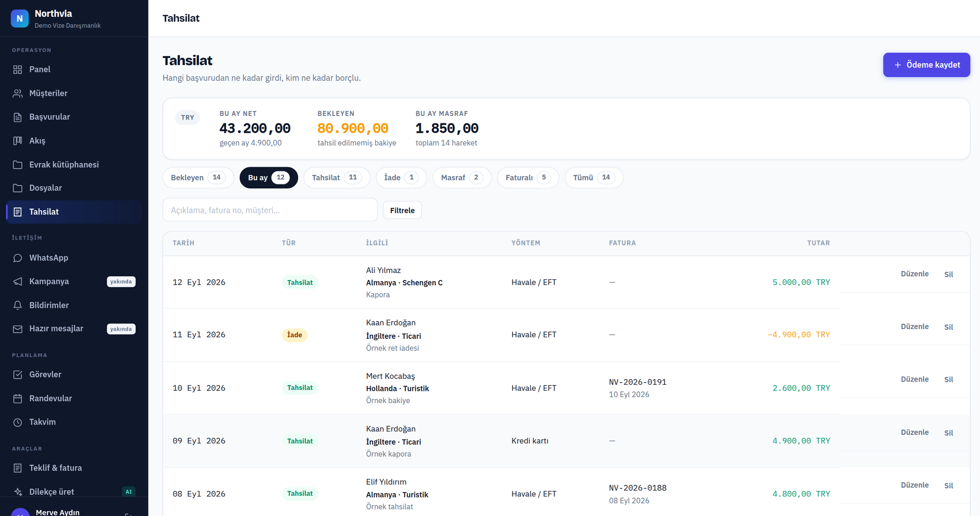This screenshot has width=980, height=516.
Task: Select the Bekleyen filter tab
Action: (198, 178)
